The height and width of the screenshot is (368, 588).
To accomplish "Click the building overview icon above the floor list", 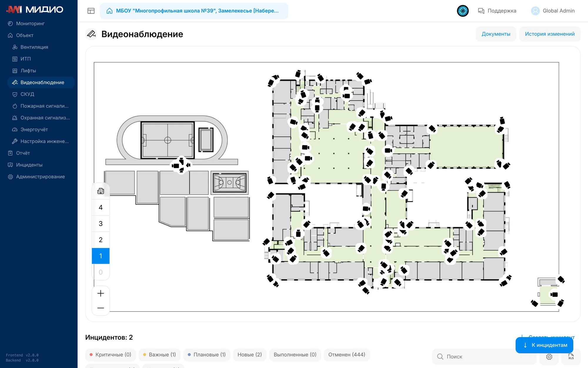I will pos(101,191).
